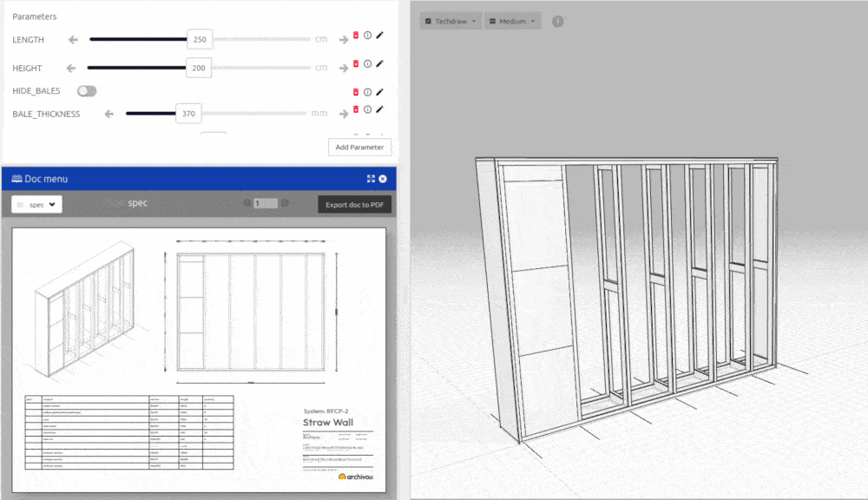Close the Doc menu panel
868x500 pixels.
(383, 179)
